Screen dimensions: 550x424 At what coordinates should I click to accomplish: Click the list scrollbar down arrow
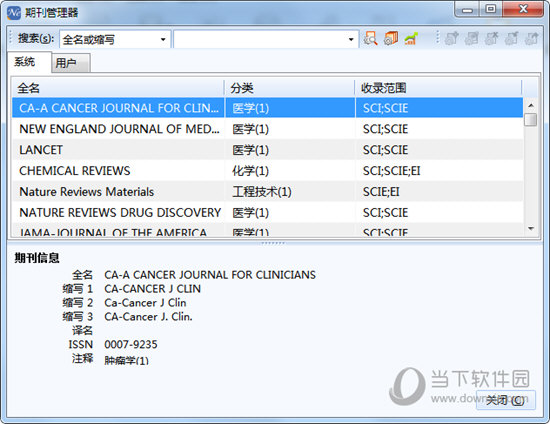point(531,229)
